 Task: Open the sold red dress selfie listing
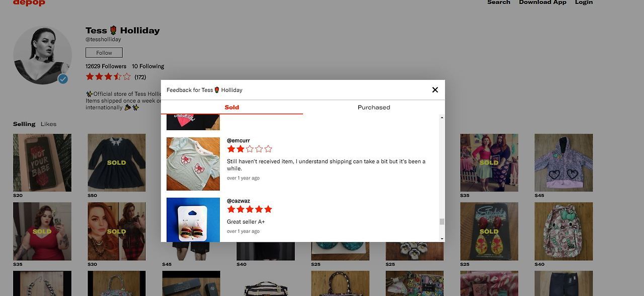click(x=42, y=231)
